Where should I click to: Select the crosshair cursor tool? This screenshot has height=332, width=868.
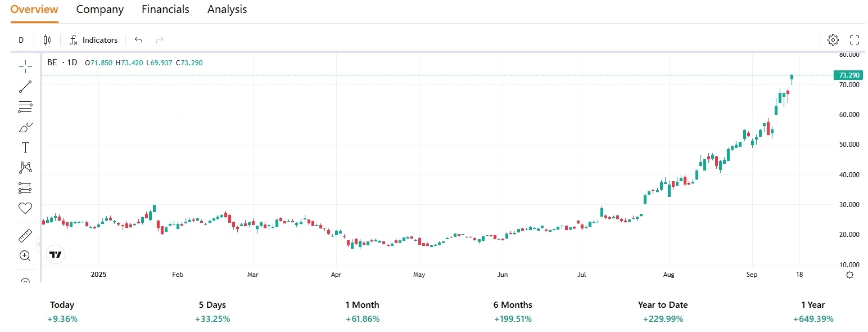[x=25, y=67]
